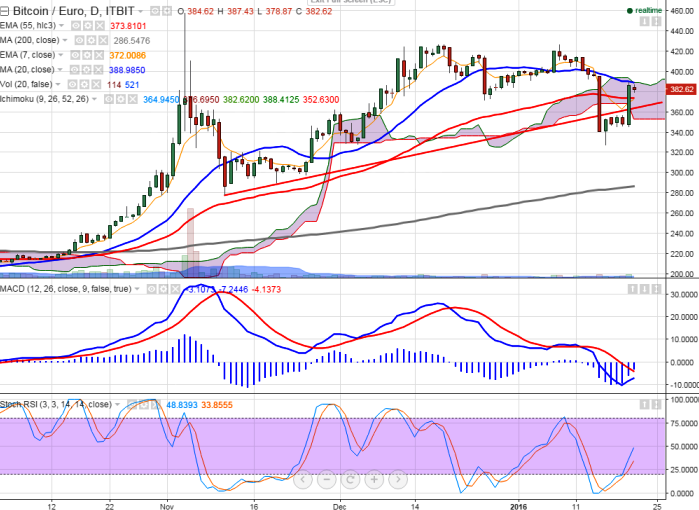Screen dimensions: 699x510
Task: Maximize the main price pane
Action: click(x=656, y=21)
